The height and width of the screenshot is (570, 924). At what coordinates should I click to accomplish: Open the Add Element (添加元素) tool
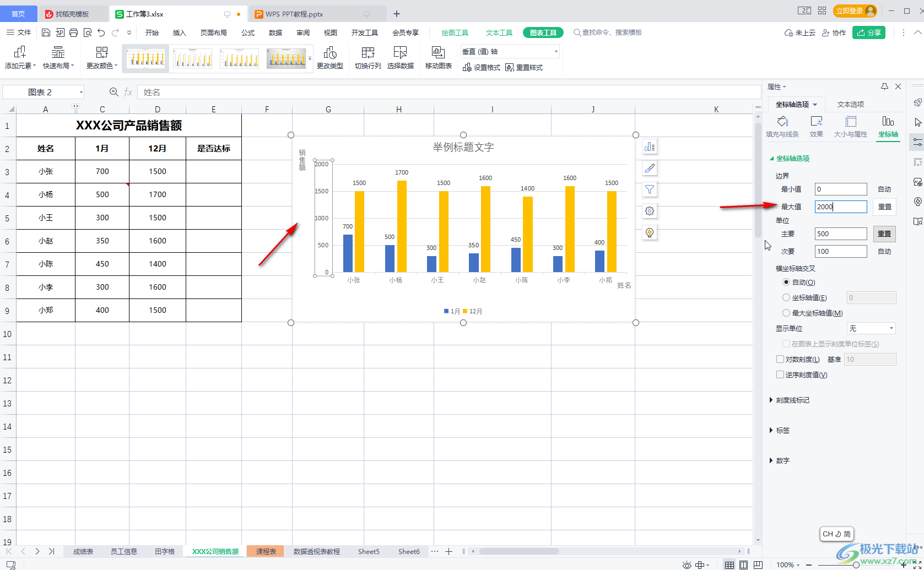[20, 57]
